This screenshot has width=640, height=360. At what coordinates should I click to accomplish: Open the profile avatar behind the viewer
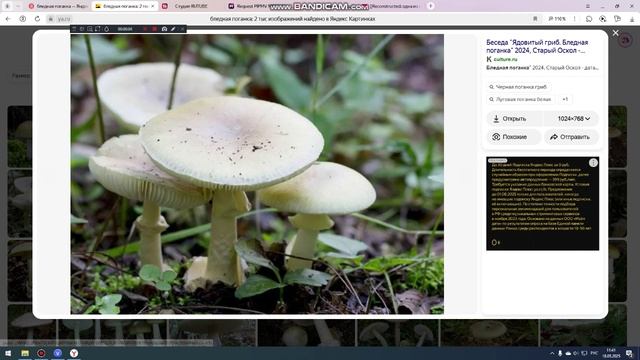625,40
